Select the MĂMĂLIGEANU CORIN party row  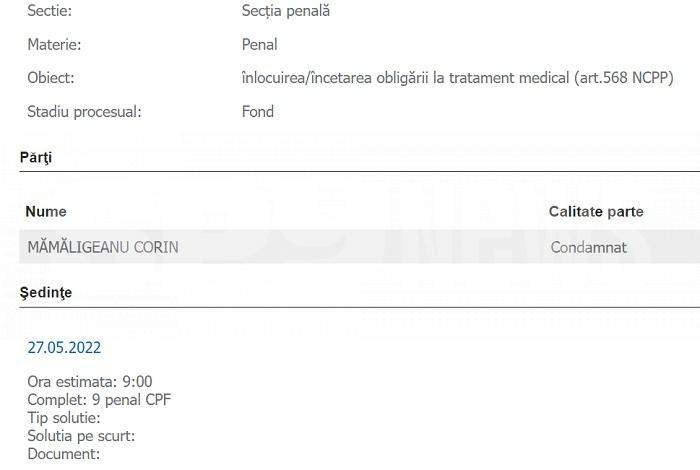coord(359,247)
